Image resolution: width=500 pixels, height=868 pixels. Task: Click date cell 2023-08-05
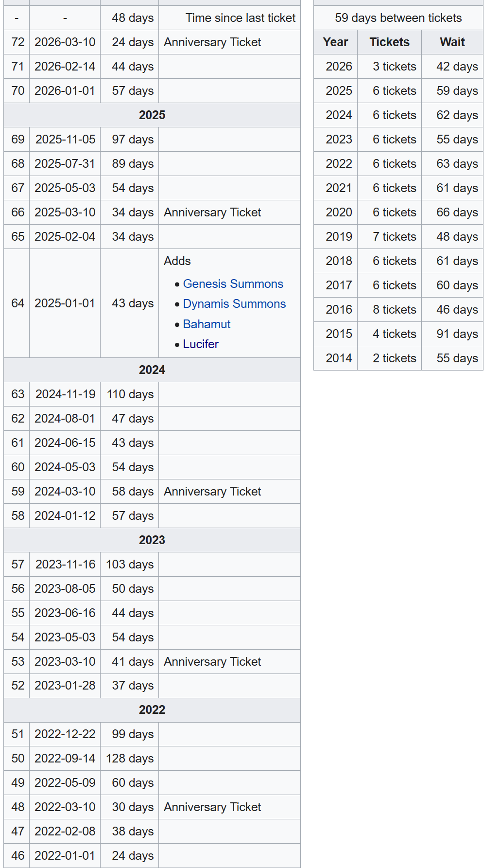pos(65,589)
